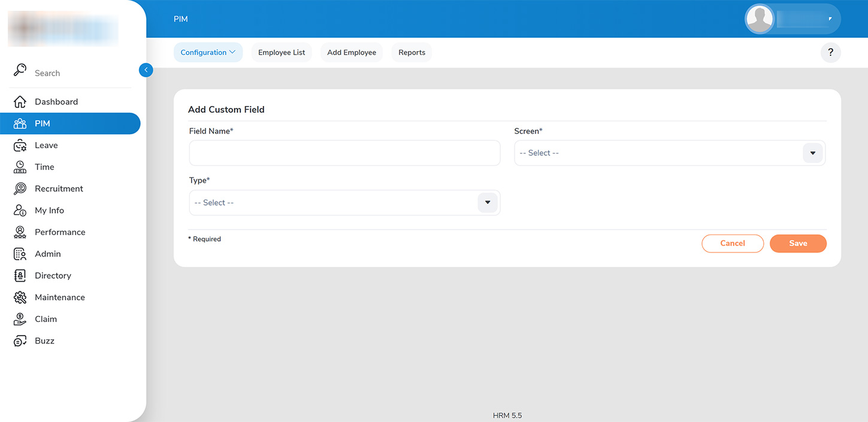The width and height of the screenshot is (868, 422).
Task: Focus the Field Name input box
Action: coord(344,153)
